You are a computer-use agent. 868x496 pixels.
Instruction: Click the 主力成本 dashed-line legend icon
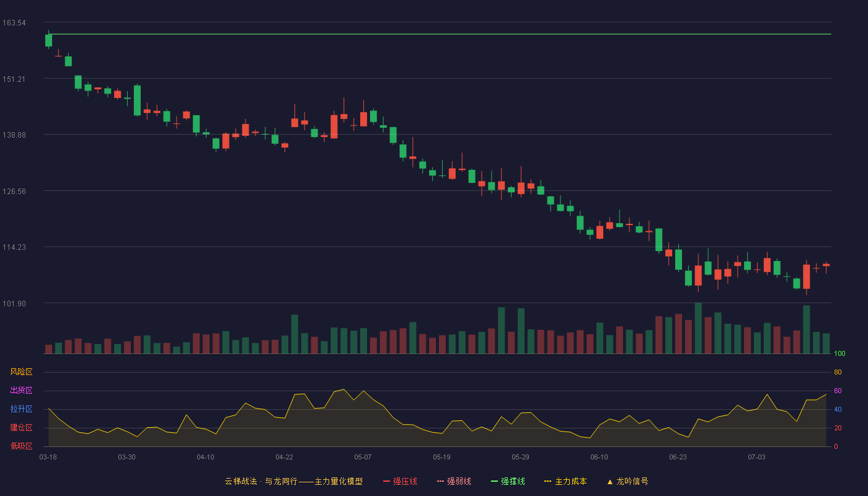[x=547, y=481]
